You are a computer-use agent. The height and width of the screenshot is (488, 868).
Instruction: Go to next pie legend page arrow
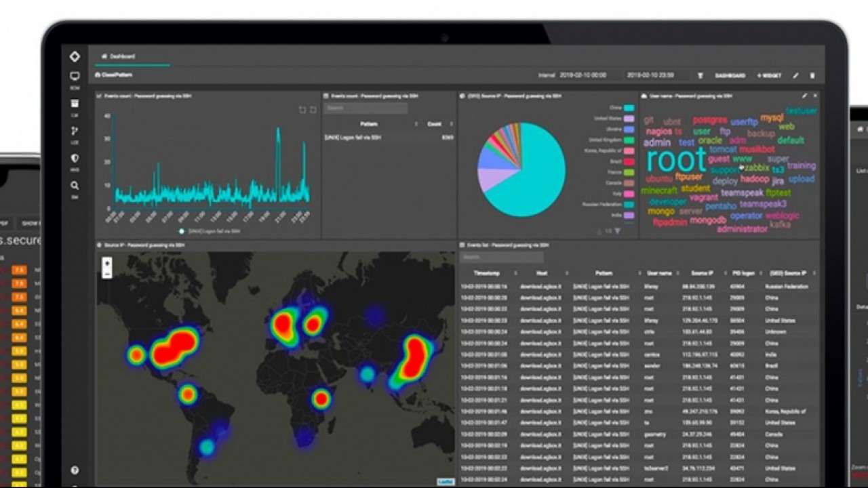click(617, 231)
